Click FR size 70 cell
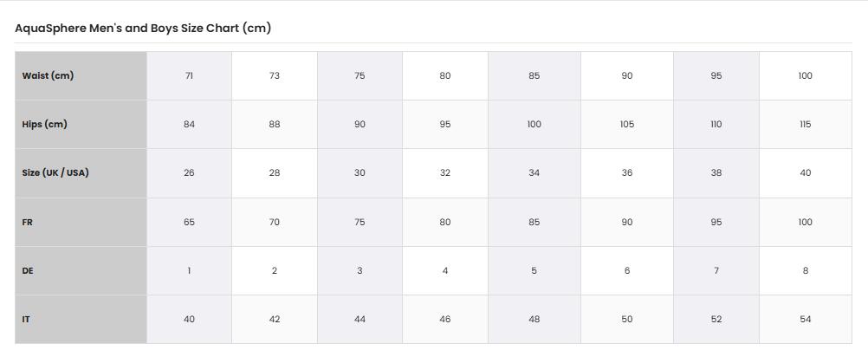Screen dimensions: 868x363 pos(275,223)
